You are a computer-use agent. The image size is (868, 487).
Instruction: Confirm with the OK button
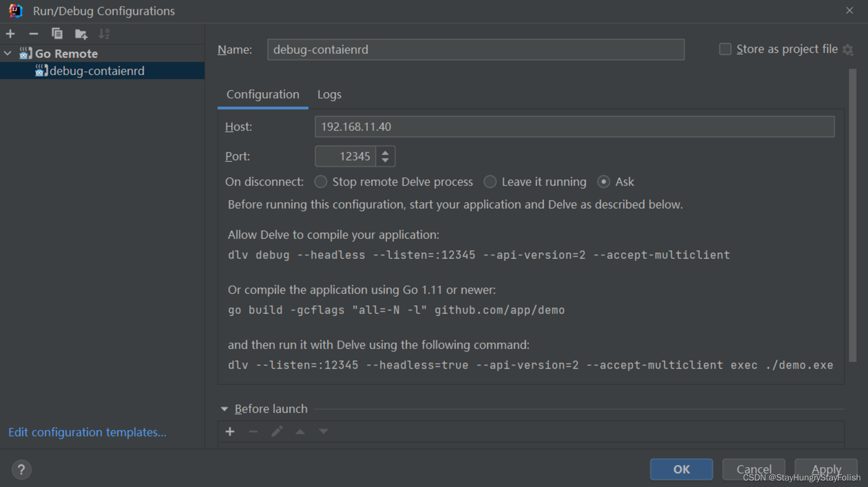681,469
